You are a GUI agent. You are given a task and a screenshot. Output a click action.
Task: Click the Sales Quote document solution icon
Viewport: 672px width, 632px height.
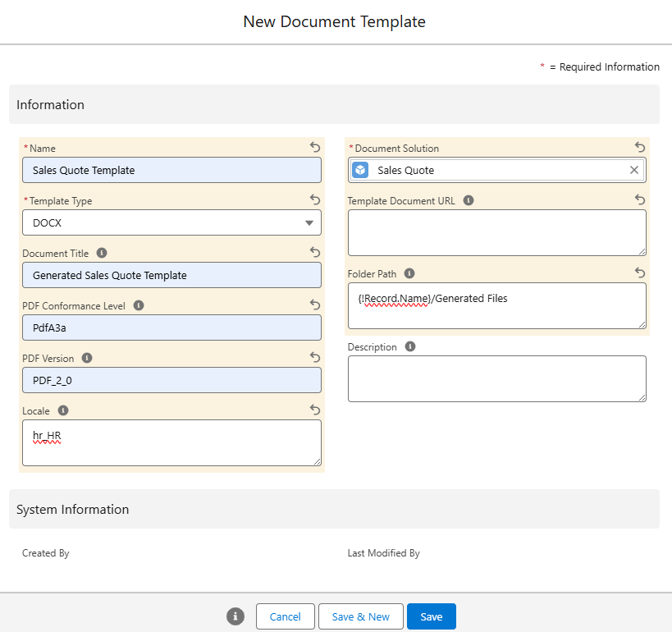pyautogui.click(x=360, y=170)
